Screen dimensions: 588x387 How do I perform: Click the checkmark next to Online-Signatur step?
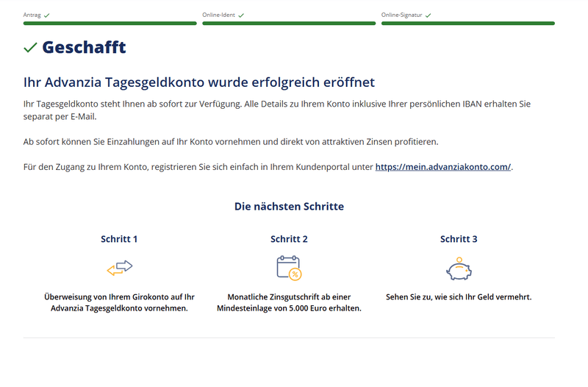click(x=429, y=15)
